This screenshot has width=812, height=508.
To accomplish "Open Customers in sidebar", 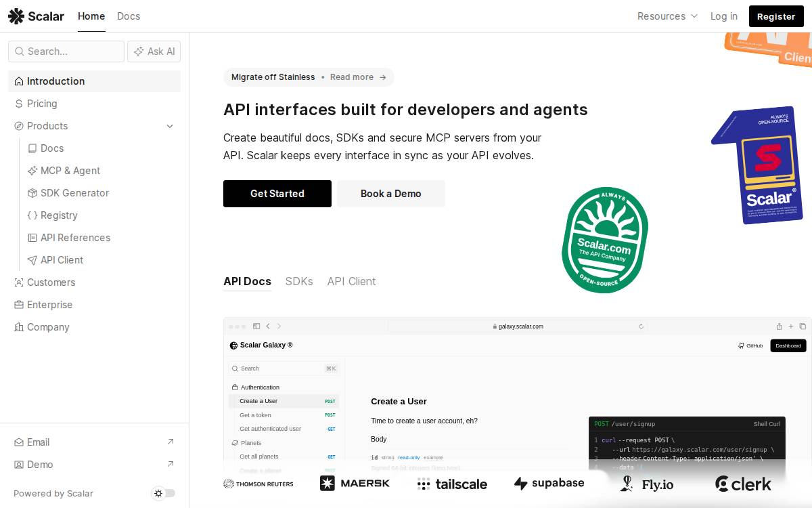I will coord(94,282).
